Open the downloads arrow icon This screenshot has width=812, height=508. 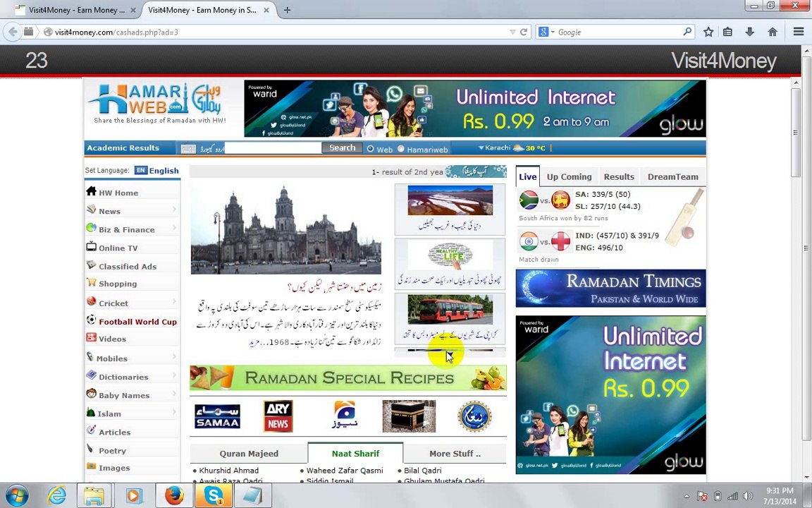coord(750,32)
